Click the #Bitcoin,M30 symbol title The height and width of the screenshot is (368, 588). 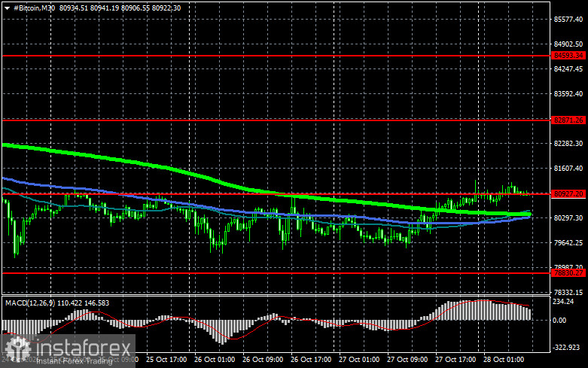pos(35,8)
